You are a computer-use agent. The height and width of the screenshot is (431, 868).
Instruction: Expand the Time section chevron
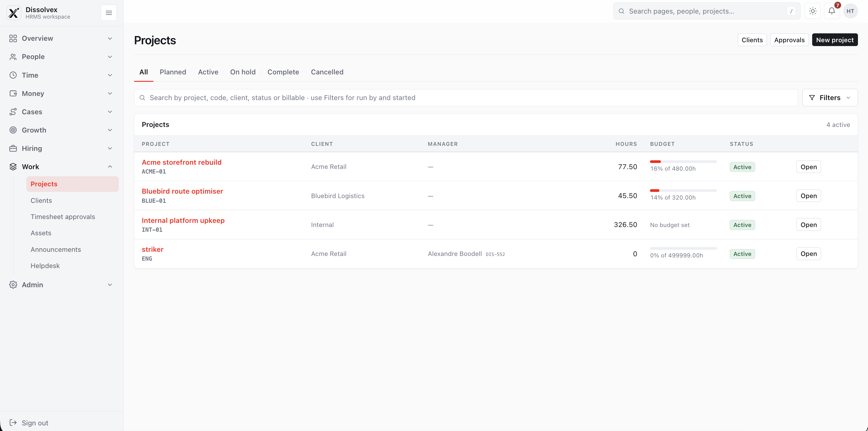click(110, 75)
